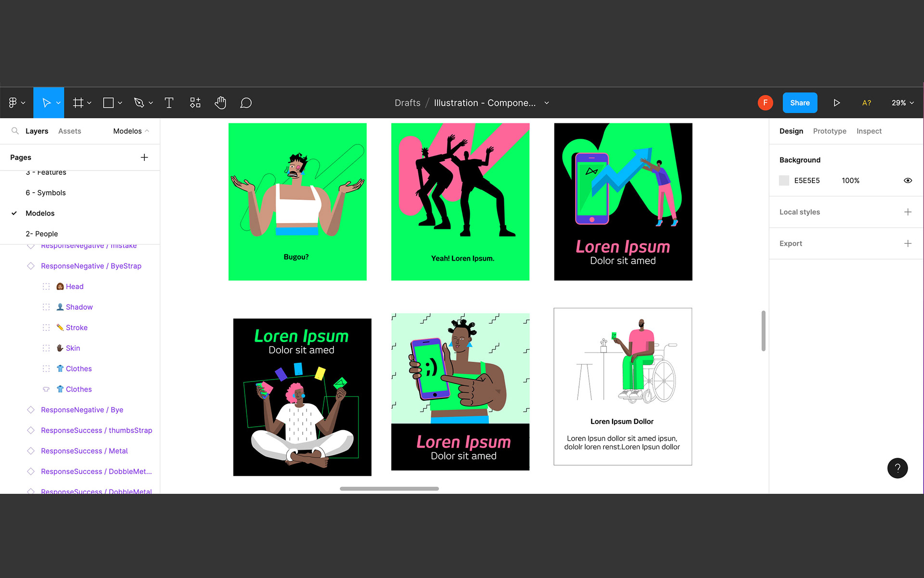Click the Share button
This screenshot has height=578, width=924.
800,103
